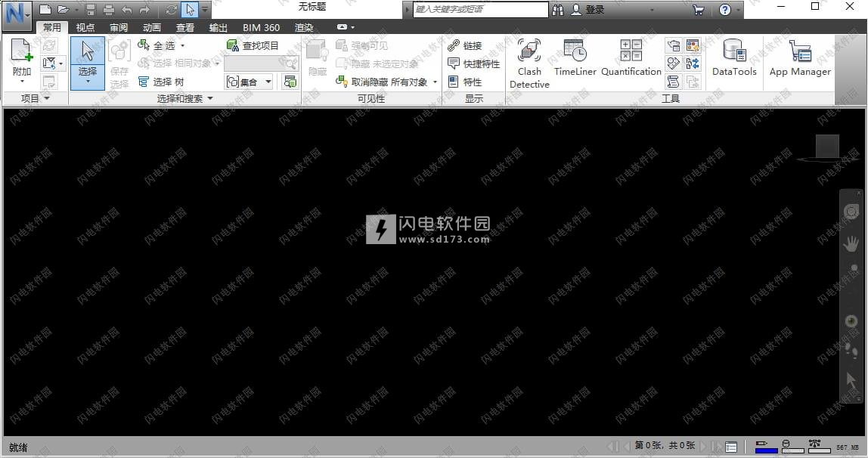The image size is (868, 458).
Task: Click the keyword search input box
Action: 481,9
